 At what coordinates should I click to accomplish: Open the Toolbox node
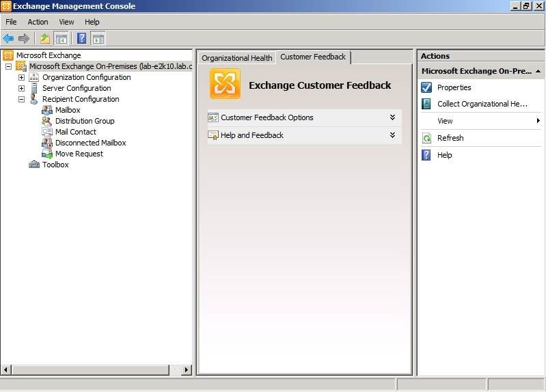55,165
